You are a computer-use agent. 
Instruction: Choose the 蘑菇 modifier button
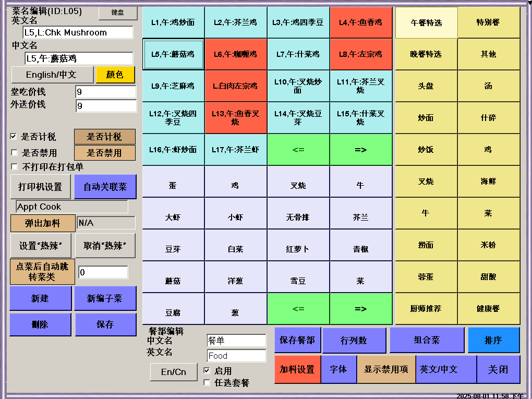point(173,281)
